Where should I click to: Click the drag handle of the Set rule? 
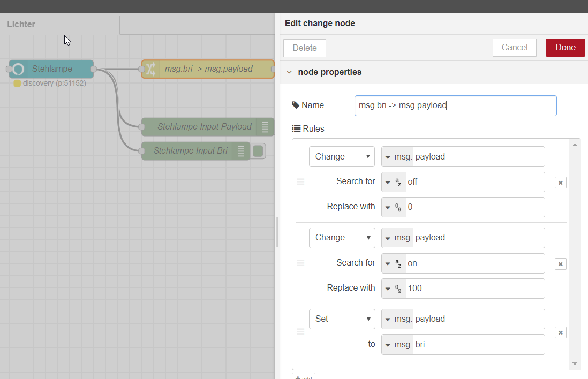pos(300,331)
